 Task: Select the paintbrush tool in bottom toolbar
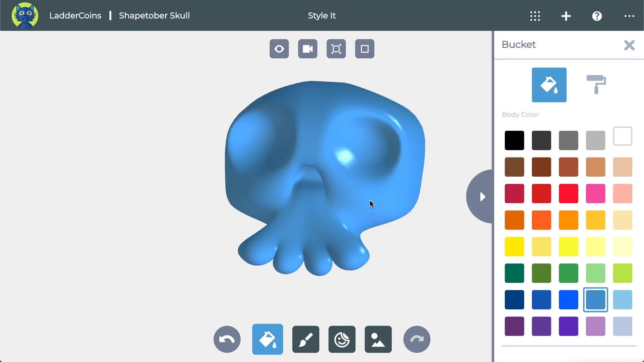tap(306, 339)
